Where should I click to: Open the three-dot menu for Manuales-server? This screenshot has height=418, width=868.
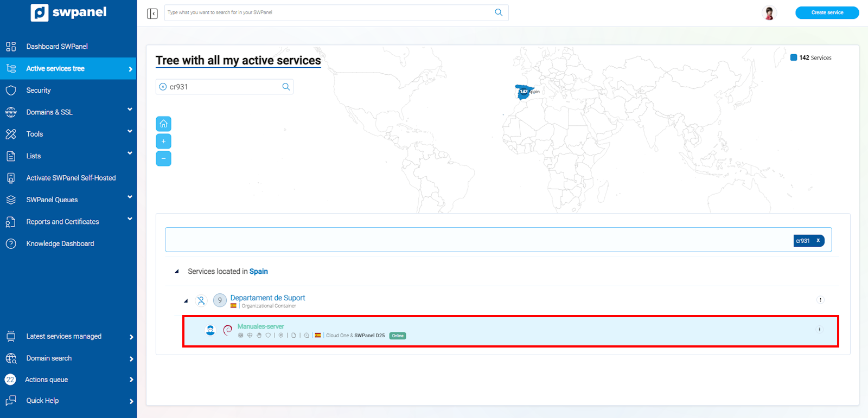(819, 330)
